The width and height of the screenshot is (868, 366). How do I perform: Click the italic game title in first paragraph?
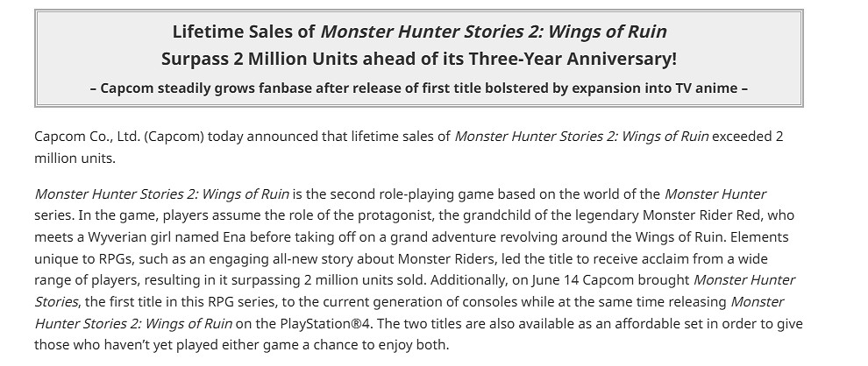[x=581, y=137]
